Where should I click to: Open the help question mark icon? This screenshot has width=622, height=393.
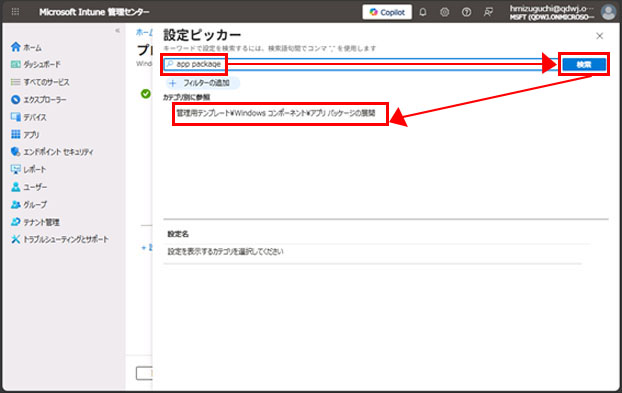point(466,12)
